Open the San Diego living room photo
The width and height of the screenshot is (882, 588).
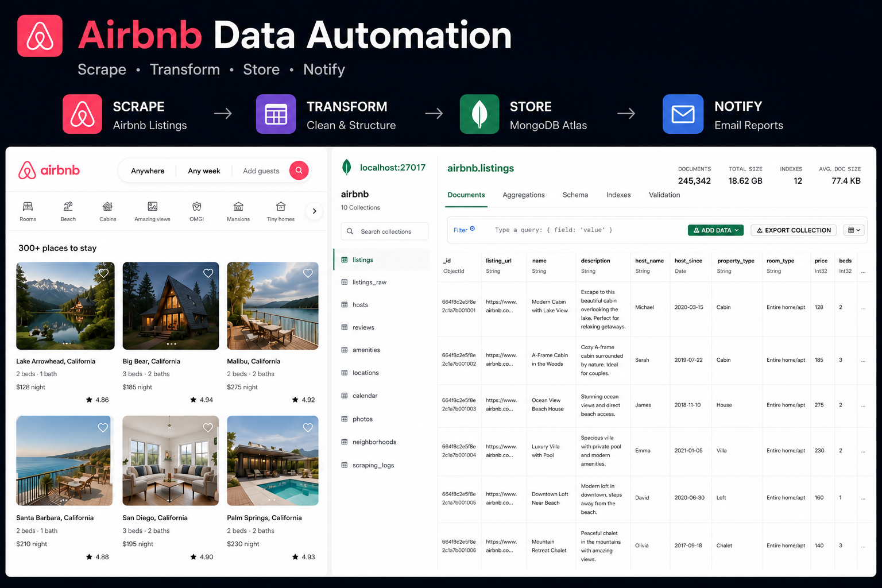pyautogui.click(x=171, y=461)
